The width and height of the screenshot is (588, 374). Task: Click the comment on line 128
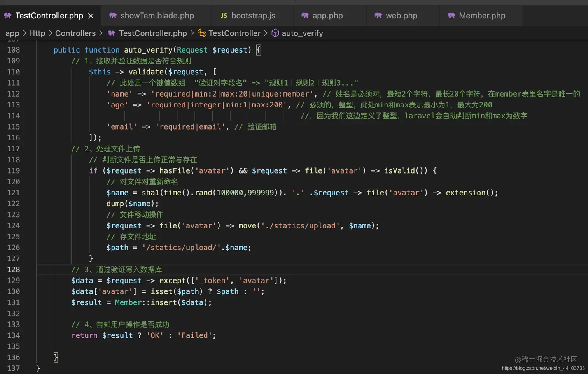point(117,269)
